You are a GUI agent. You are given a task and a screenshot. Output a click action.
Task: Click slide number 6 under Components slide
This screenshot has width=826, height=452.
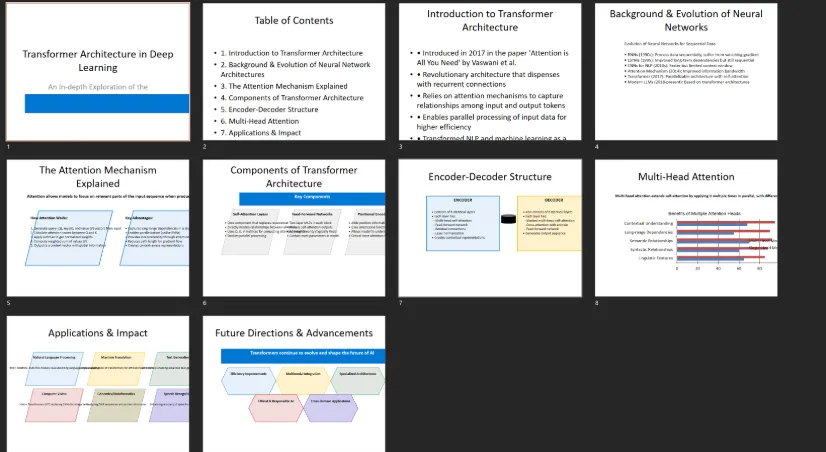(204, 303)
